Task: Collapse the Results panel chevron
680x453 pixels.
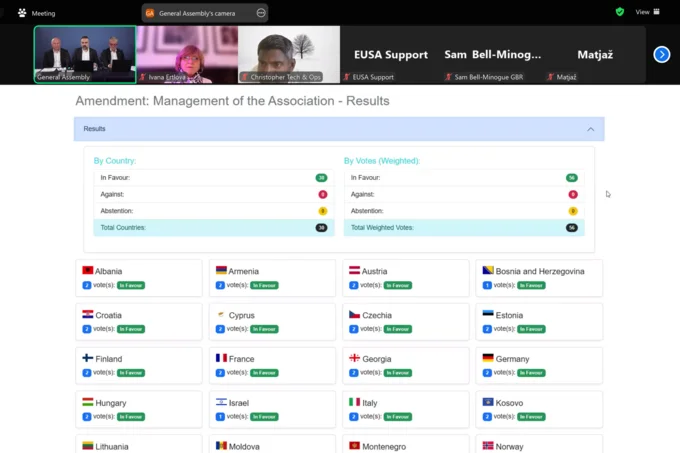Action: [x=590, y=129]
